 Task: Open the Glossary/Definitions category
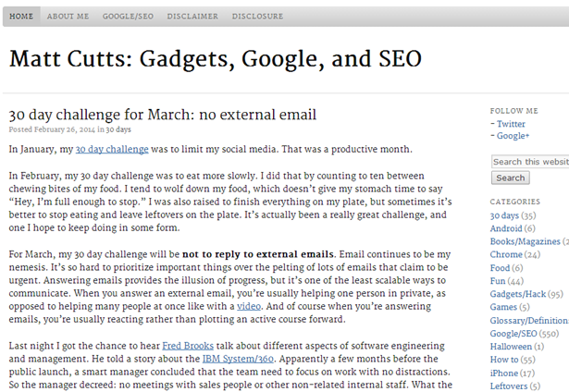coord(529,321)
